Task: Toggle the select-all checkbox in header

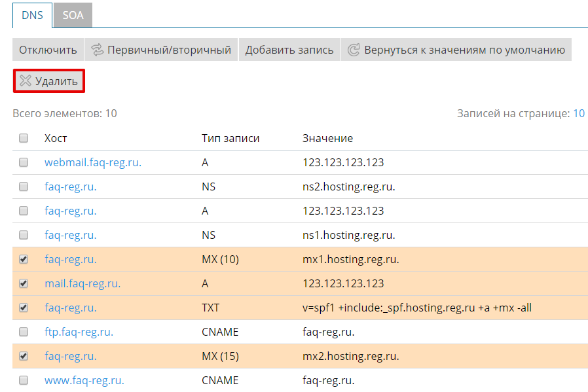Action: tap(24, 138)
